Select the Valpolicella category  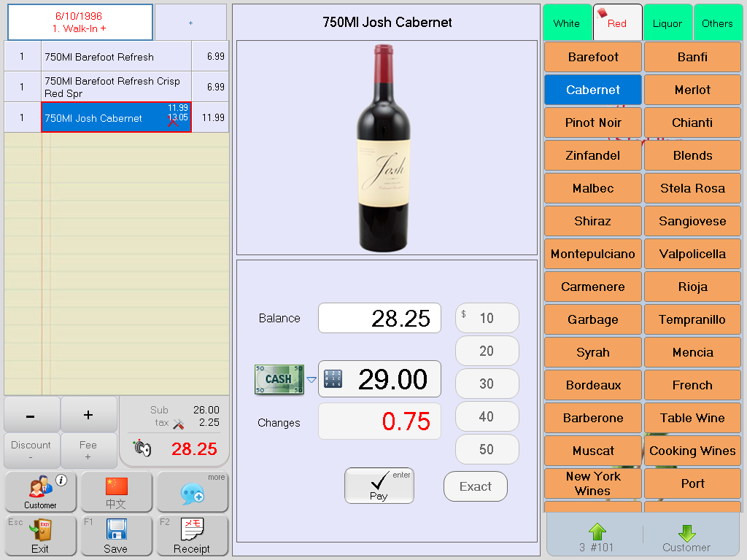pyautogui.click(x=692, y=254)
